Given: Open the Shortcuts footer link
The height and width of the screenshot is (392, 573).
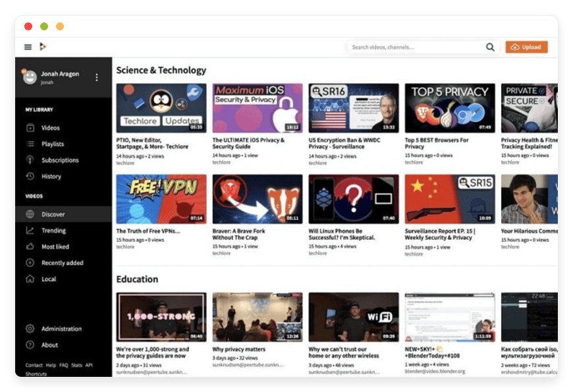Looking at the screenshot, I should (x=36, y=374).
